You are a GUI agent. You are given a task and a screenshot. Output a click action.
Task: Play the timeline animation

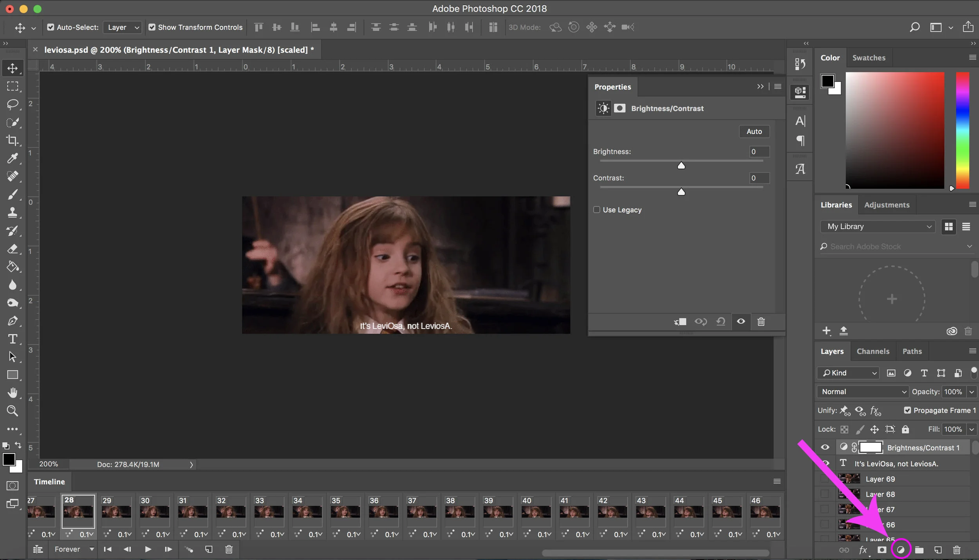(x=148, y=549)
